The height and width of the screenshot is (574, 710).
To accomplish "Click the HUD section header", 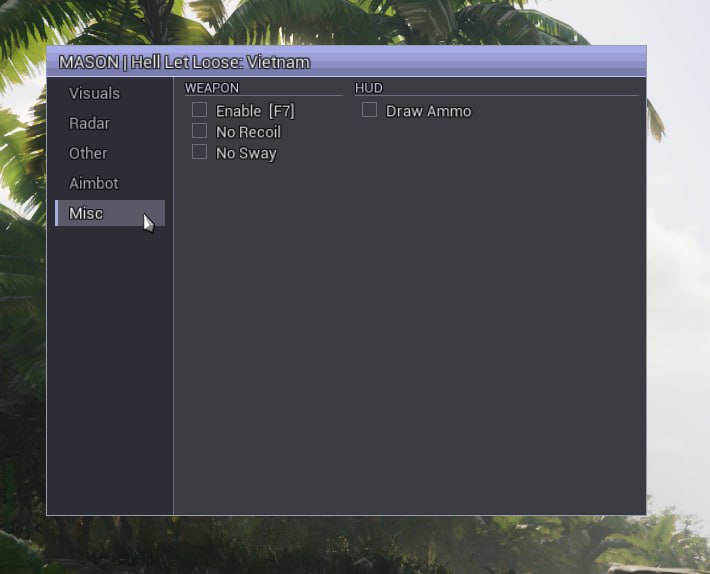I will coord(369,88).
